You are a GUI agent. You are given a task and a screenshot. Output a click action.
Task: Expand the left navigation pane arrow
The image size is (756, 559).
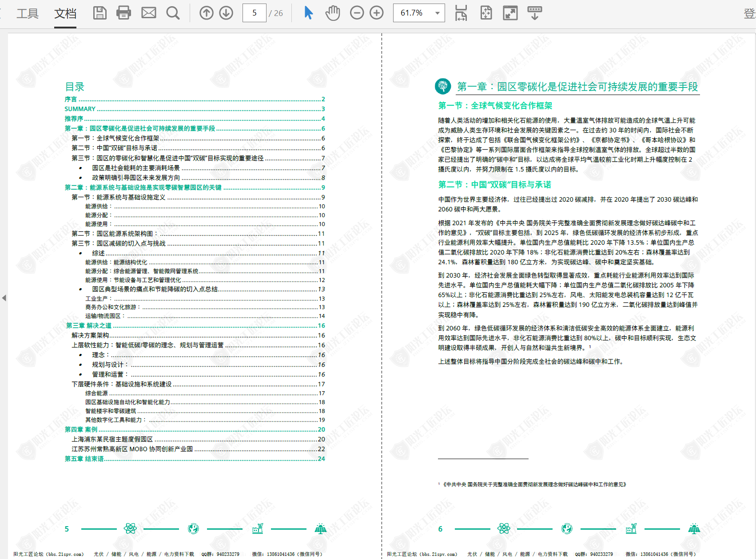coord(4,298)
